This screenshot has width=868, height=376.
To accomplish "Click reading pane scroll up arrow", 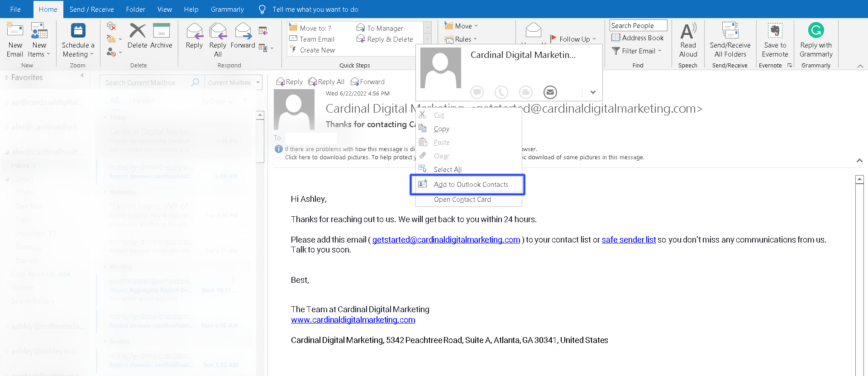I will (x=859, y=180).
